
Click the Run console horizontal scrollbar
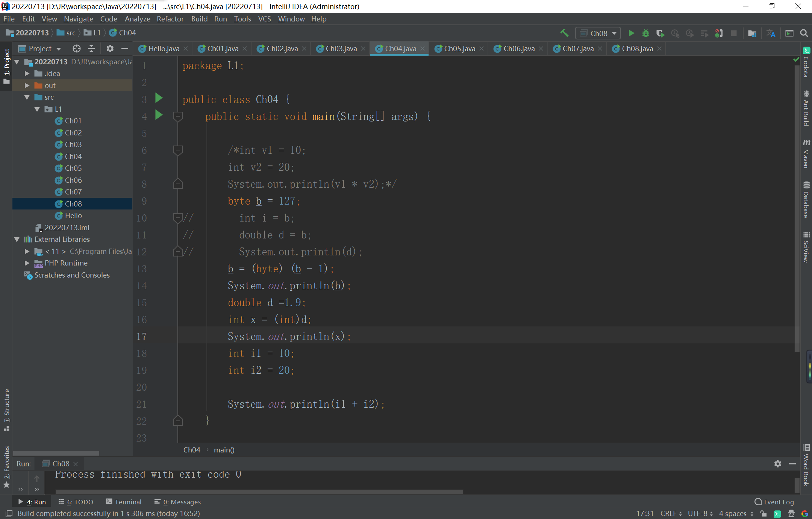tap(259, 491)
